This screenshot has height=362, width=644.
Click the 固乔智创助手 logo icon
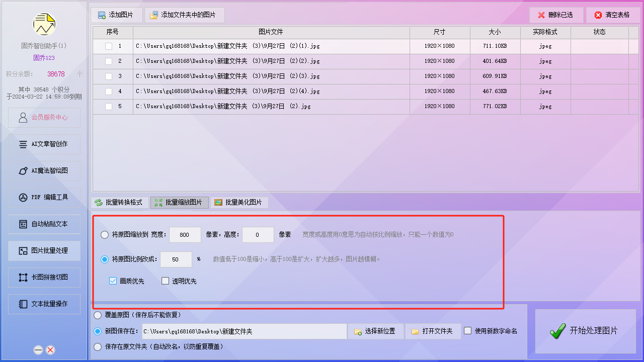[x=44, y=23]
